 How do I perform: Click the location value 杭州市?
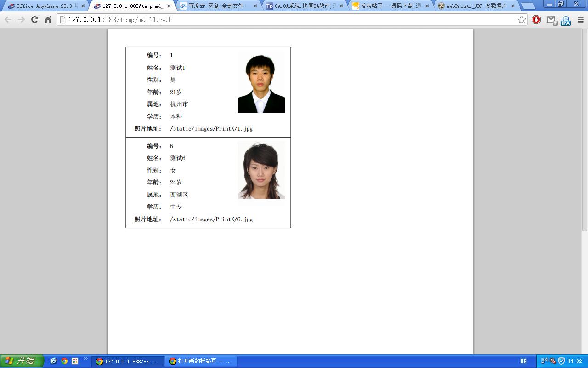tap(179, 104)
